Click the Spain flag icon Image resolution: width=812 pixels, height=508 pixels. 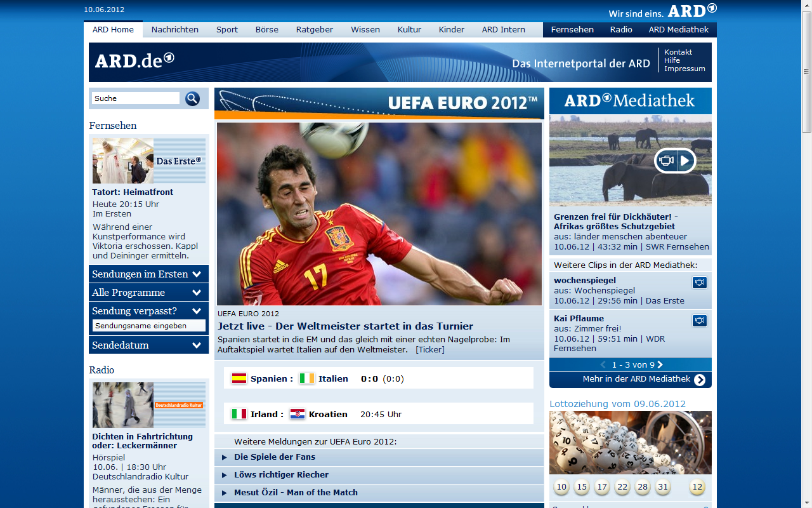(x=239, y=378)
